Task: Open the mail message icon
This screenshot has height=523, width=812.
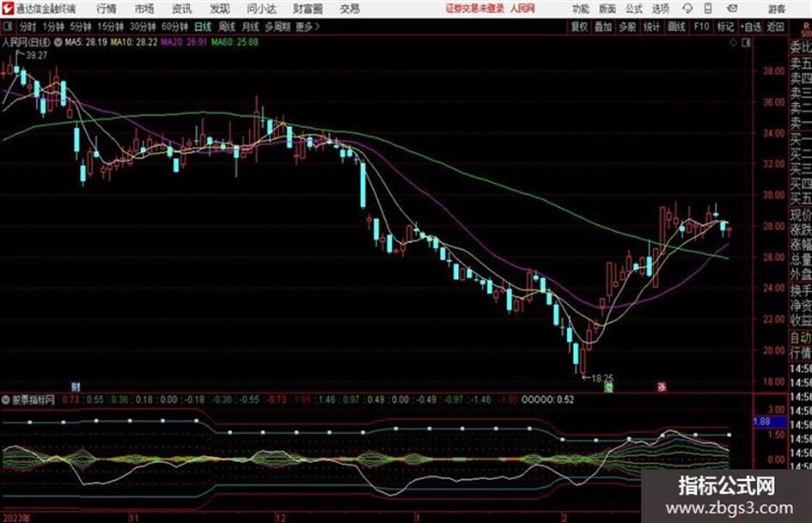Action: point(732,9)
